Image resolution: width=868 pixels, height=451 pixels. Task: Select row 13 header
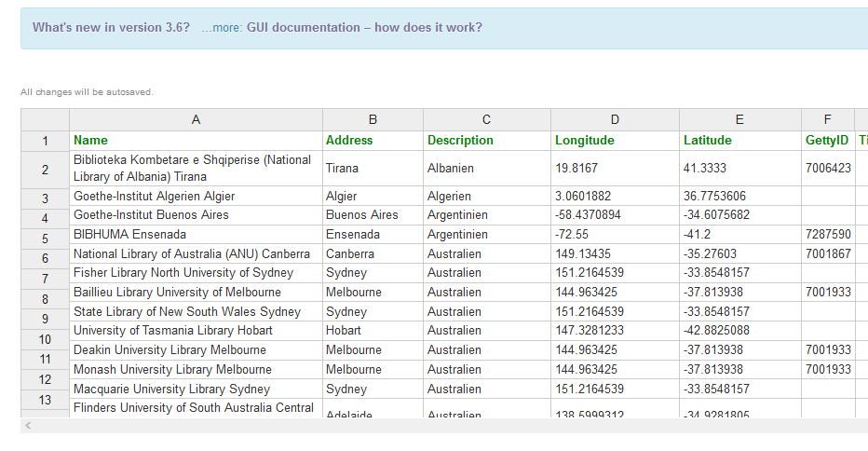(45, 400)
